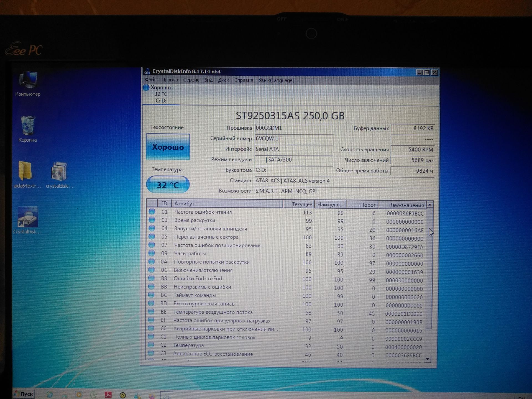Viewport: 532px width, 399px height.
Task: Click the Число включений value 5689 раз
Action: pos(413,160)
